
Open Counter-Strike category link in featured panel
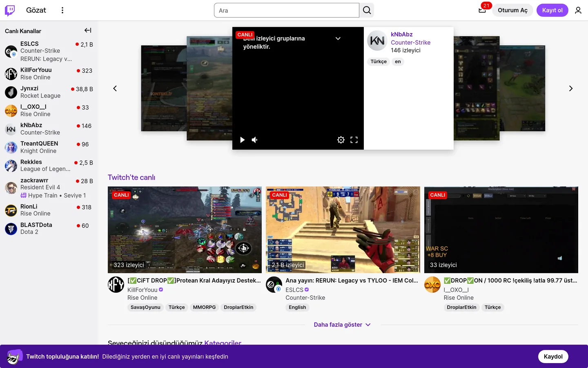coord(410,43)
